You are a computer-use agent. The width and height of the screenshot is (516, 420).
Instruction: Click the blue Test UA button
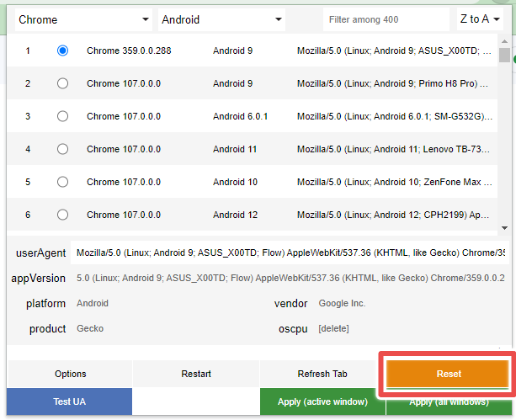69,401
